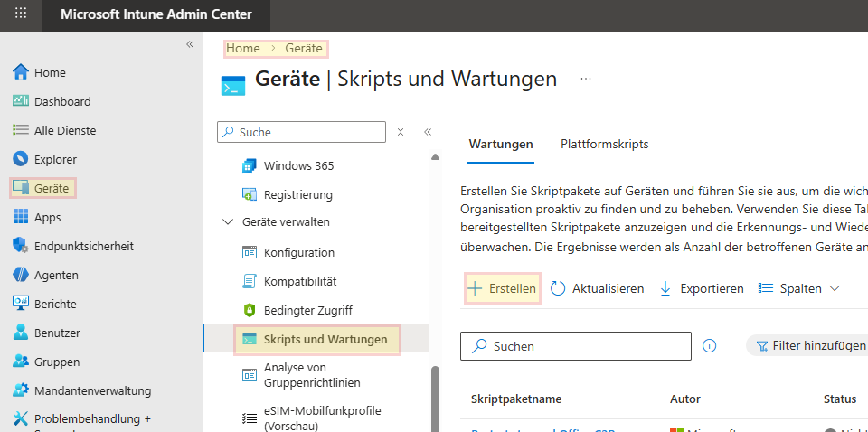Select the Dashboard icon in navigation
The image size is (868, 432).
tap(21, 101)
